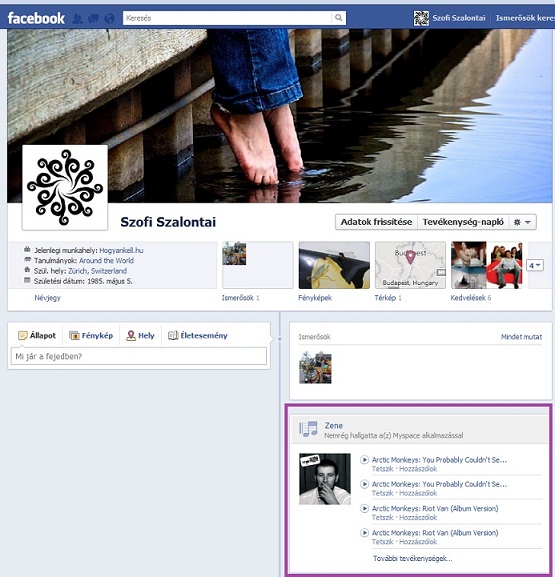Click the Arctic Monkeys album cover
This screenshot has width=555, height=577.
coord(325,479)
